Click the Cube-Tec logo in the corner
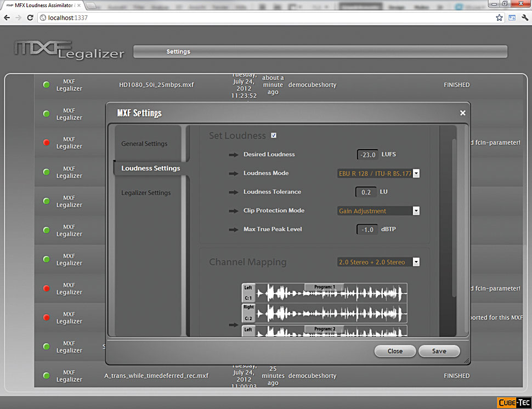This screenshot has width=532, height=409. [x=514, y=402]
